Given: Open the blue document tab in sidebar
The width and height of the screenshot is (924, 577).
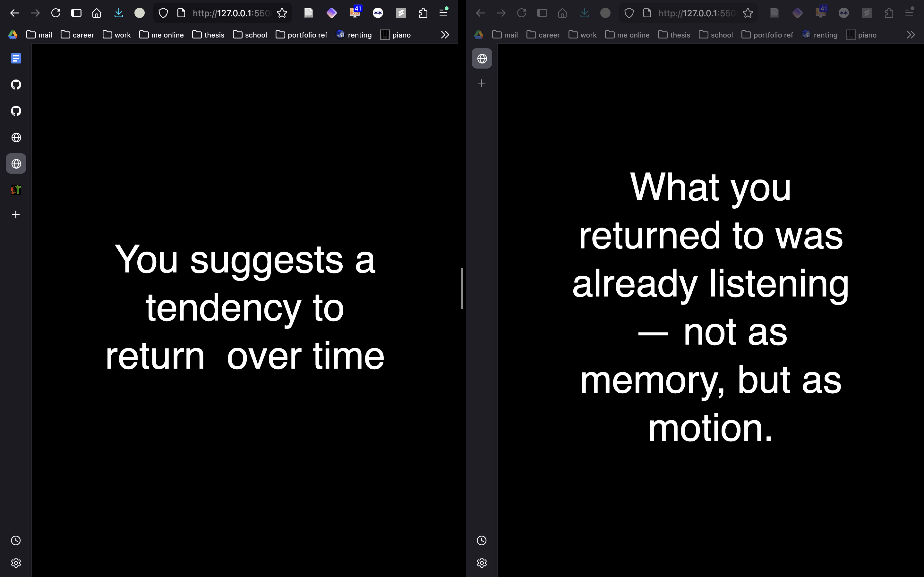Looking at the screenshot, I should 16,58.
